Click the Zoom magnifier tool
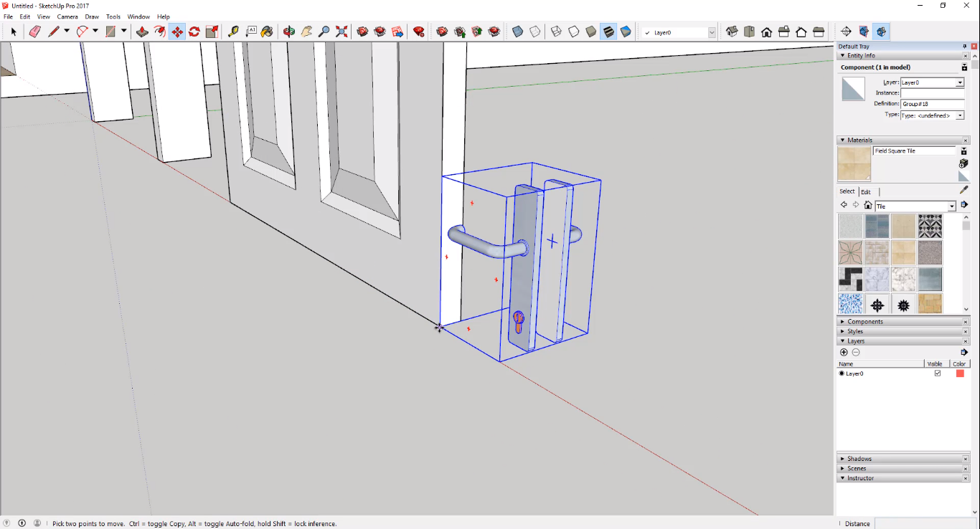Screen dimensions: 980x529 tap(324, 32)
